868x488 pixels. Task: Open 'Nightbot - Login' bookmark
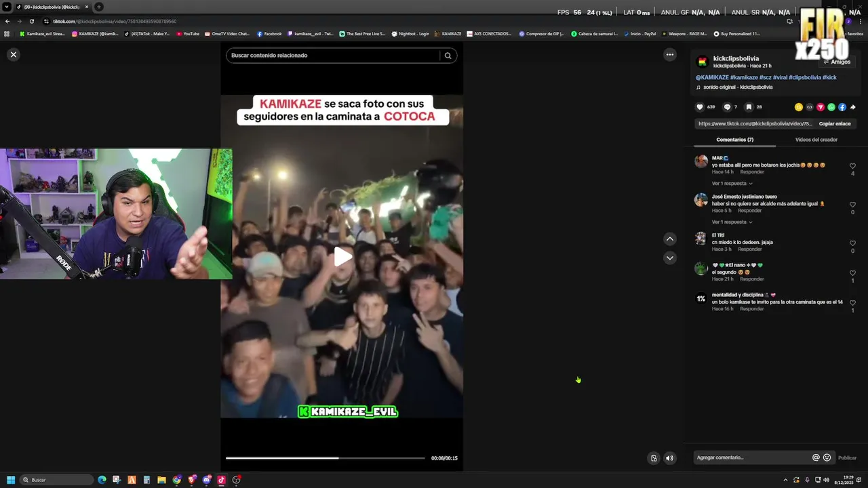pyautogui.click(x=410, y=34)
